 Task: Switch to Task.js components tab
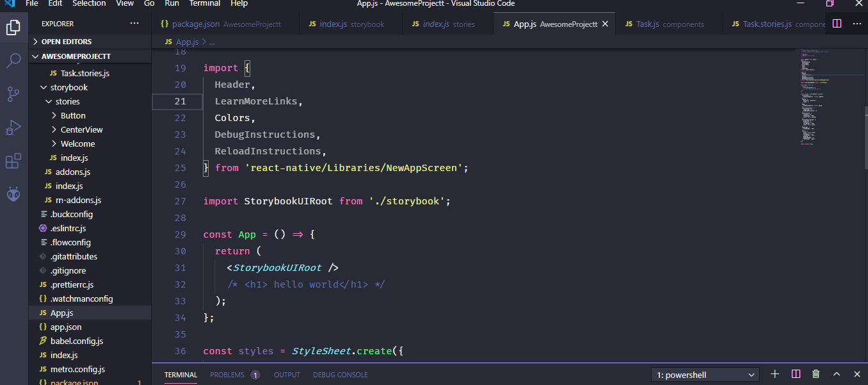coord(669,24)
